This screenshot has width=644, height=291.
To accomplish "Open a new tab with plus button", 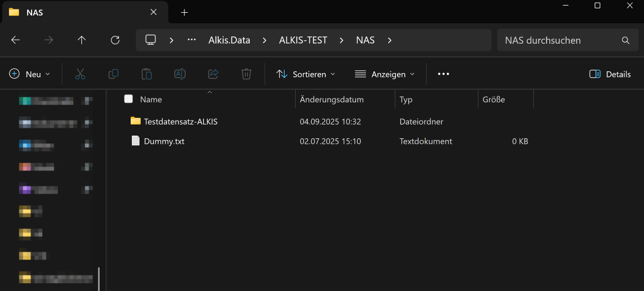I will (184, 12).
